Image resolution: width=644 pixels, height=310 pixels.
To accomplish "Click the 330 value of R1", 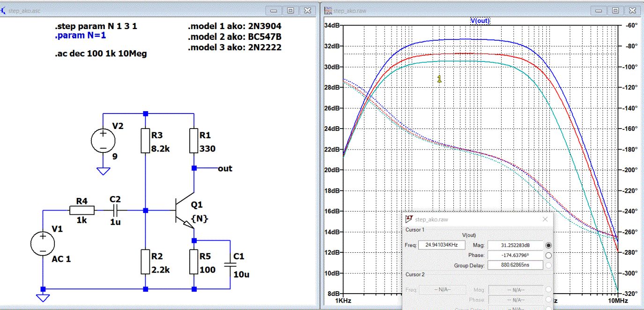I will click(x=207, y=149).
